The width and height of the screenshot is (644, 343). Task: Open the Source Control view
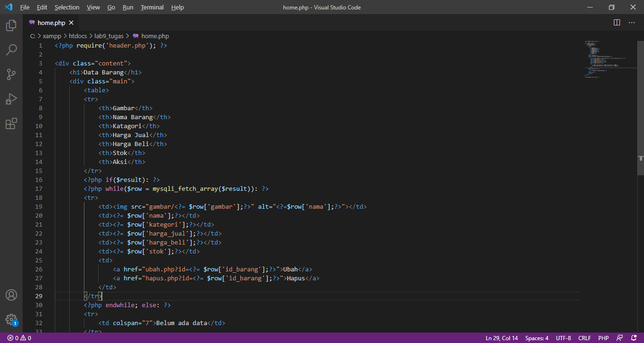(11, 74)
